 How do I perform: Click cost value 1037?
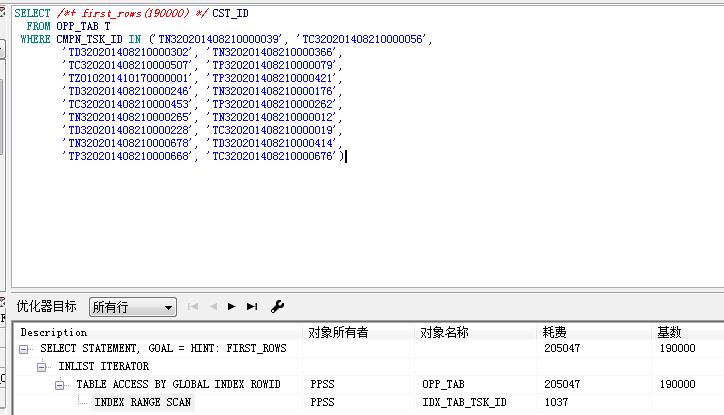coord(556,402)
